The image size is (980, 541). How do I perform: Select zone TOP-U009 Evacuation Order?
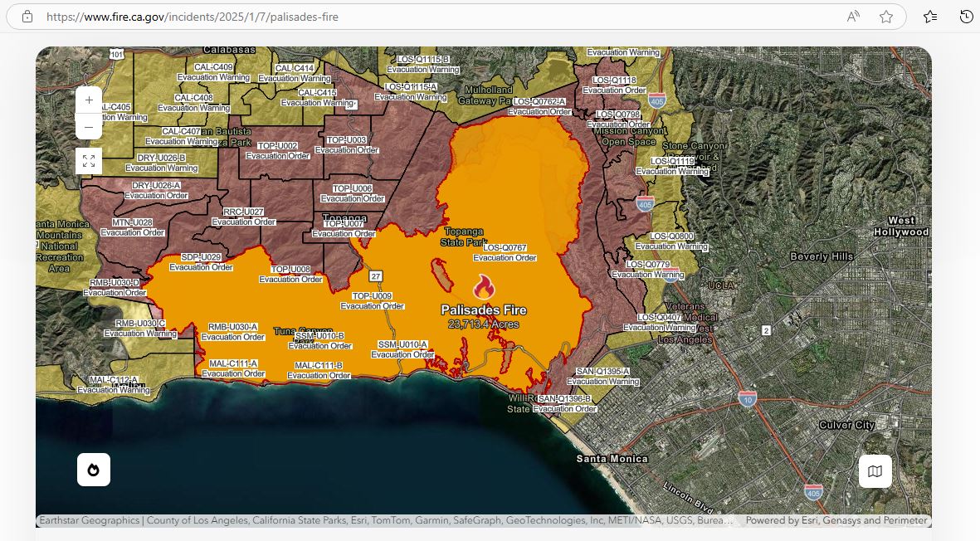click(x=372, y=301)
